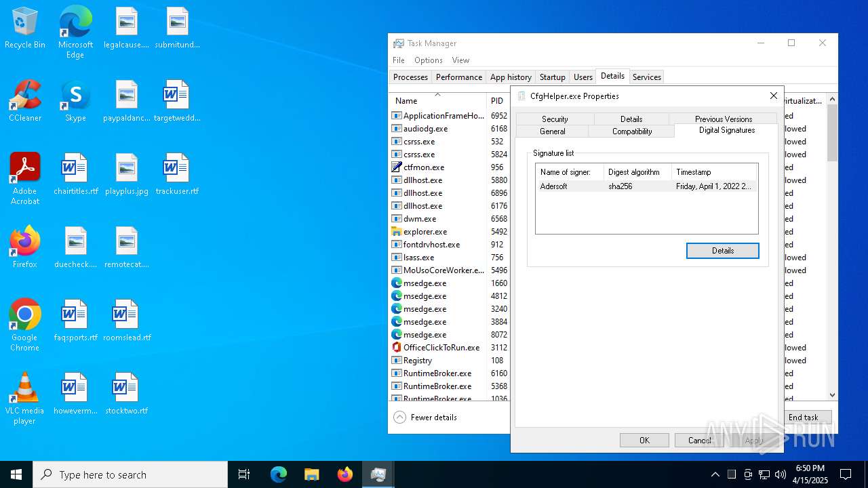868x488 pixels.
Task: Open the Options menu in Task Manager
Action: [429, 60]
